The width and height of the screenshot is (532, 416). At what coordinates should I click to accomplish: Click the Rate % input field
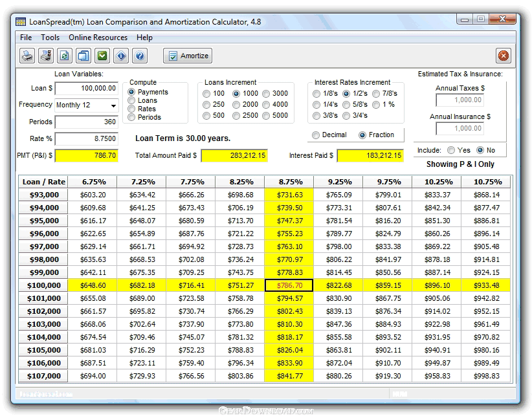87,138
